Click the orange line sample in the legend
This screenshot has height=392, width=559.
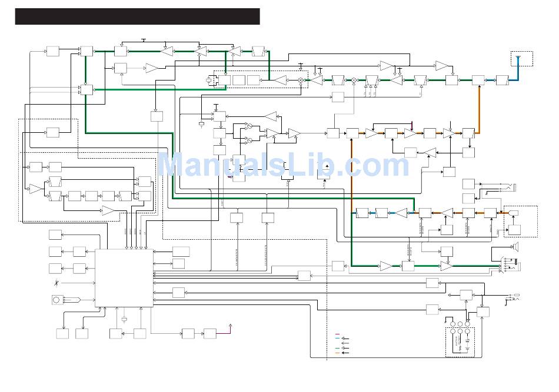tap(338, 353)
